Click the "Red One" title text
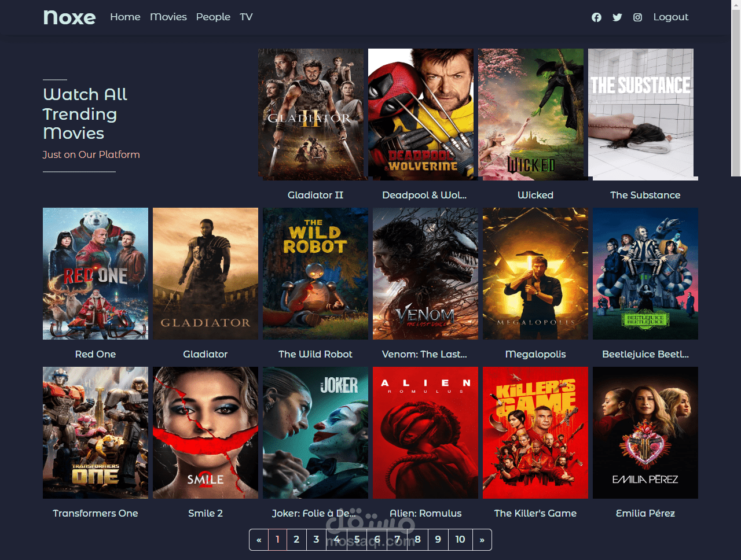The width and height of the screenshot is (741, 560). pos(96,354)
